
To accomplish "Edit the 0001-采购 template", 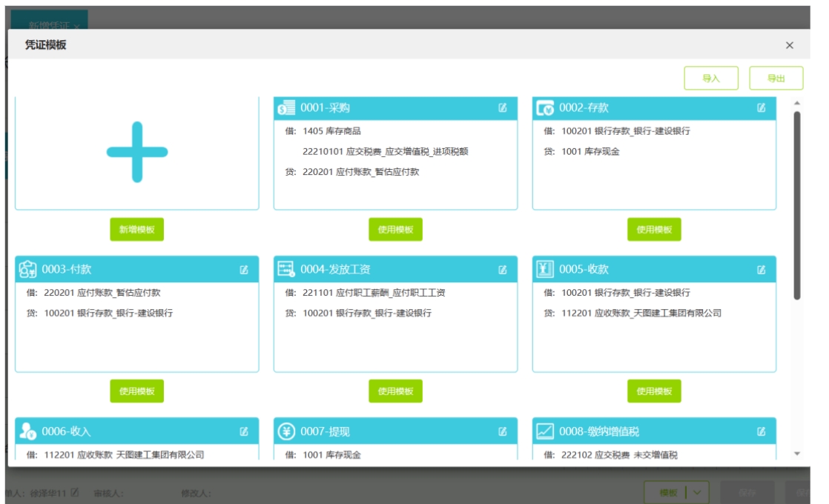I will pyautogui.click(x=502, y=107).
